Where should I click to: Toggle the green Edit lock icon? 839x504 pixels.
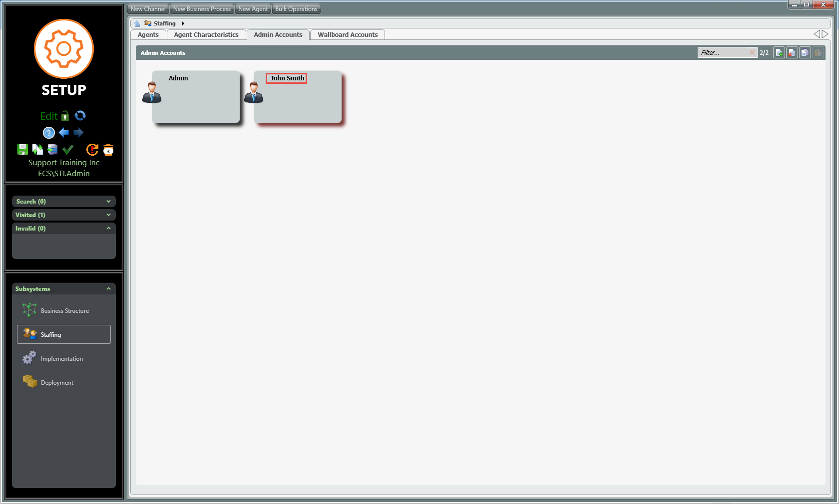tap(65, 116)
